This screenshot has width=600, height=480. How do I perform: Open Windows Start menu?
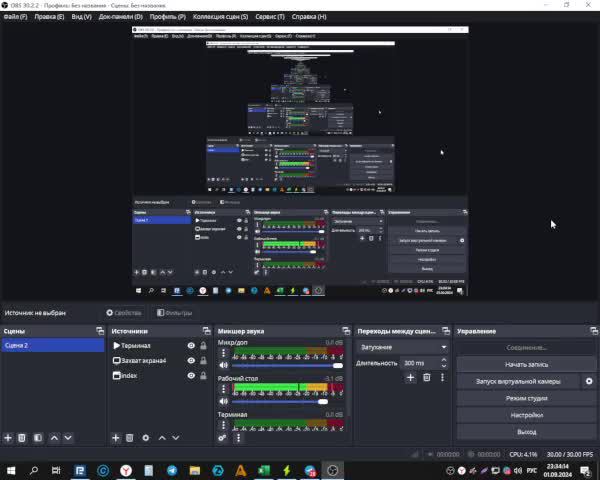coord(11,470)
